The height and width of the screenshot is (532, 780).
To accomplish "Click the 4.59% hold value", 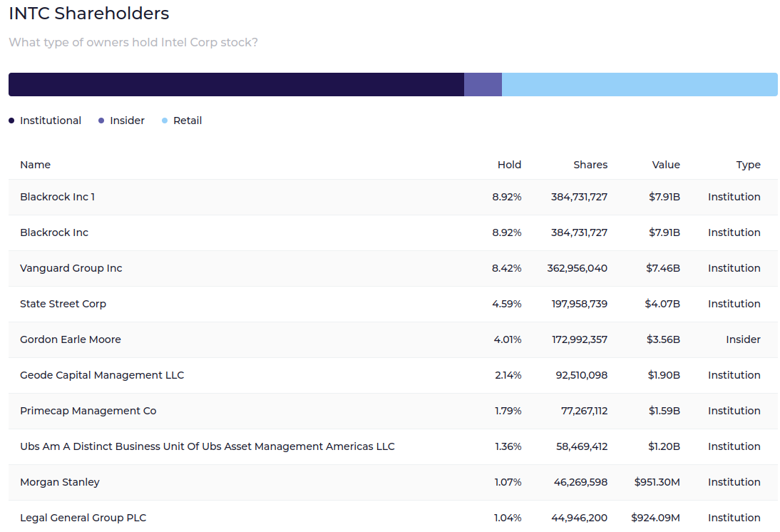I will click(x=507, y=304).
